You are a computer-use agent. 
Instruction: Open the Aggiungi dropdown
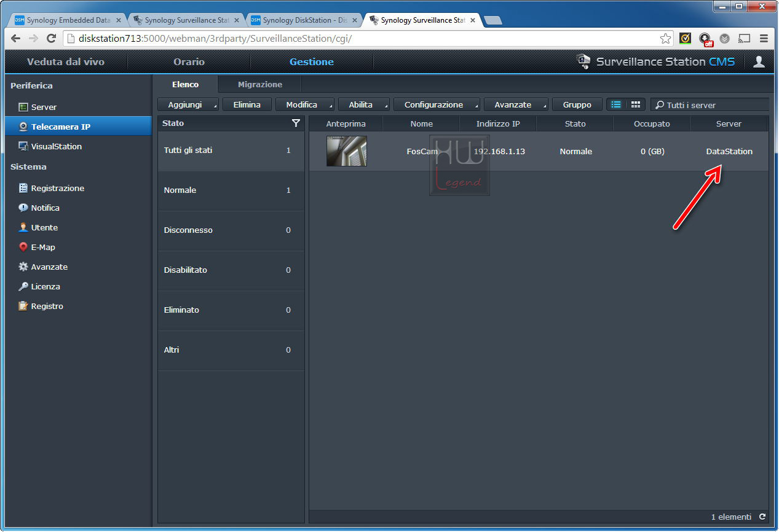[x=188, y=104]
